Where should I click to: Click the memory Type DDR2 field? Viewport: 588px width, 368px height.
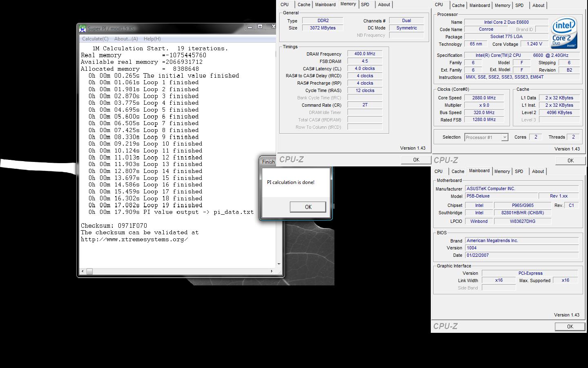coord(323,20)
